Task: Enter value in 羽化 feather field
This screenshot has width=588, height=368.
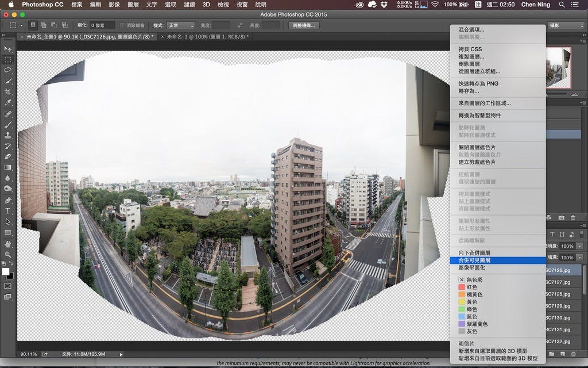Action: (x=102, y=25)
